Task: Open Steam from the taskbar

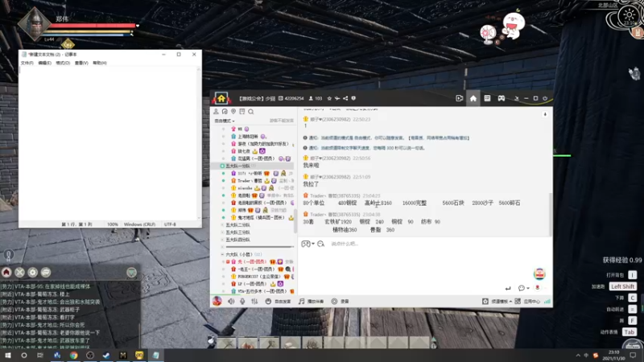Action: tap(106, 356)
